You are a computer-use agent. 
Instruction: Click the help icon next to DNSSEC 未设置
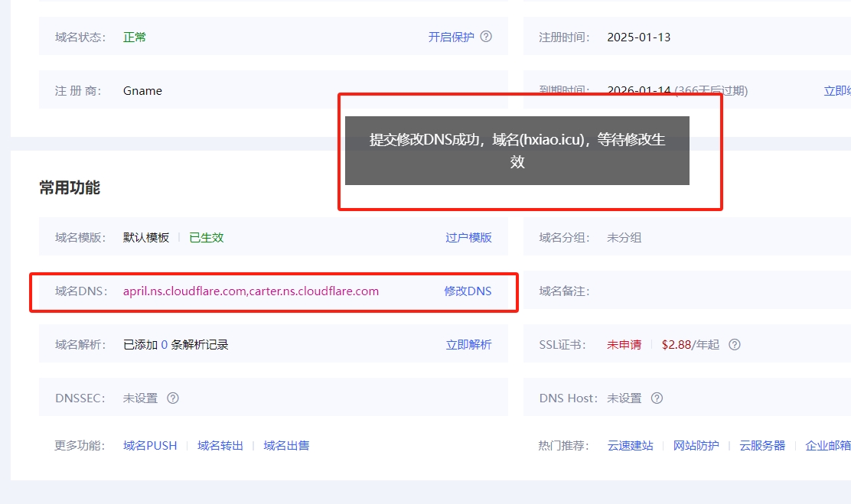[x=173, y=398]
